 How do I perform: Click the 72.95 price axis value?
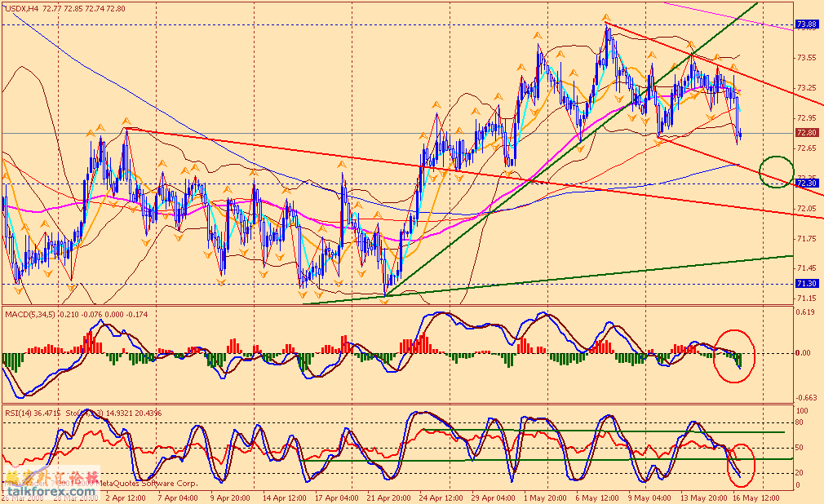tap(807, 118)
